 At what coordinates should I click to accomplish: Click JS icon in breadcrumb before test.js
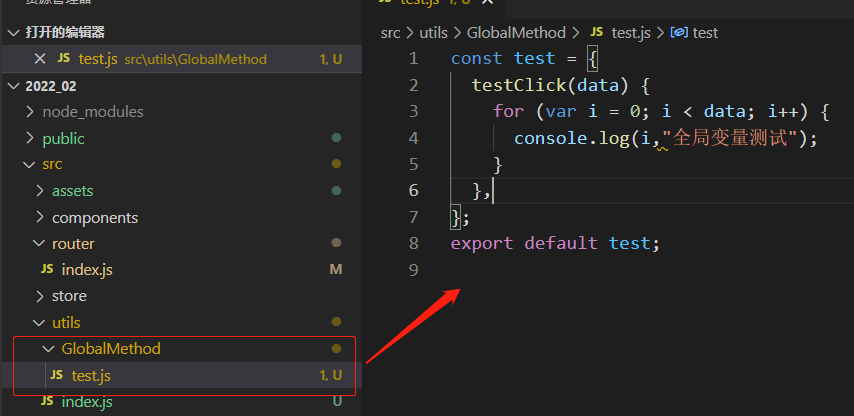pos(599,33)
